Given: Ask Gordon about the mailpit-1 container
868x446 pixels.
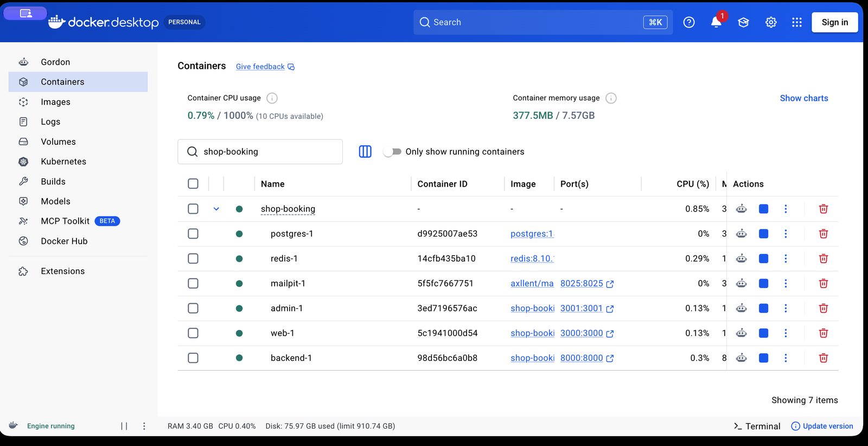Looking at the screenshot, I should (741, 284).
